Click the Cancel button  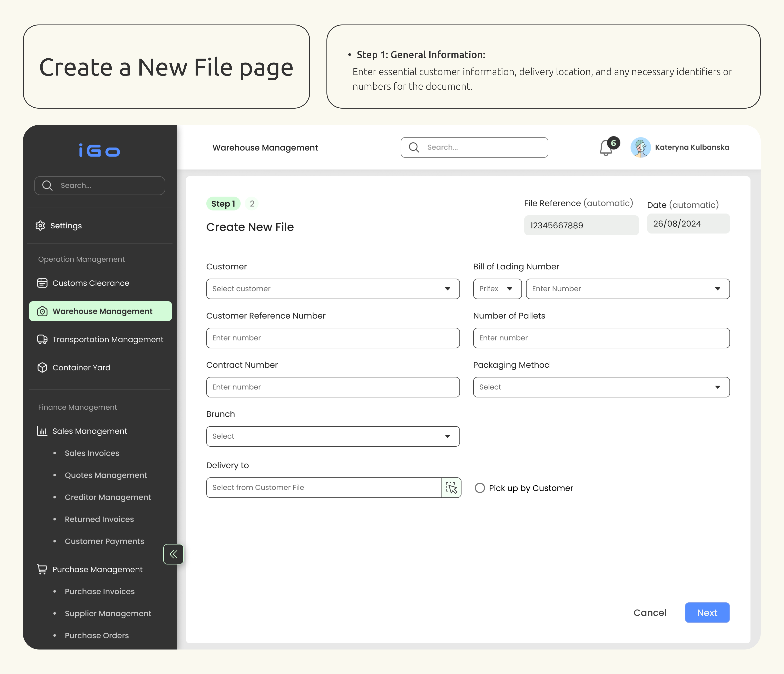pos(650,613)
